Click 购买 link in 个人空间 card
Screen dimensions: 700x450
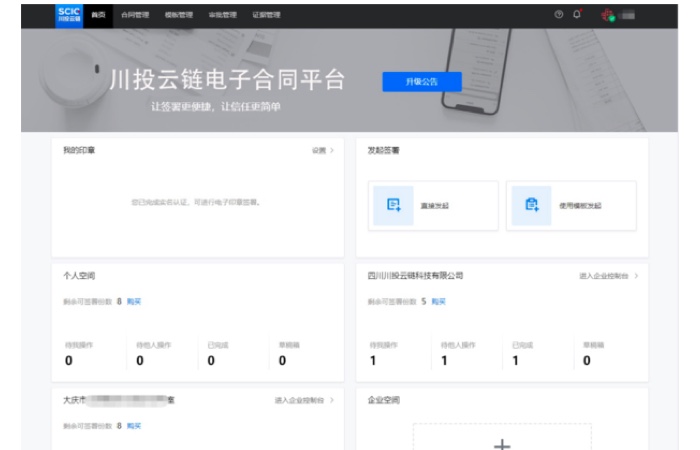(133, 302)
